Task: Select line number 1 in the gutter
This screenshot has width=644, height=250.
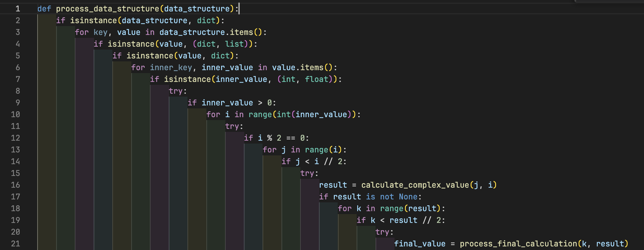Action: pyautogui.click(x=18, y=9)
